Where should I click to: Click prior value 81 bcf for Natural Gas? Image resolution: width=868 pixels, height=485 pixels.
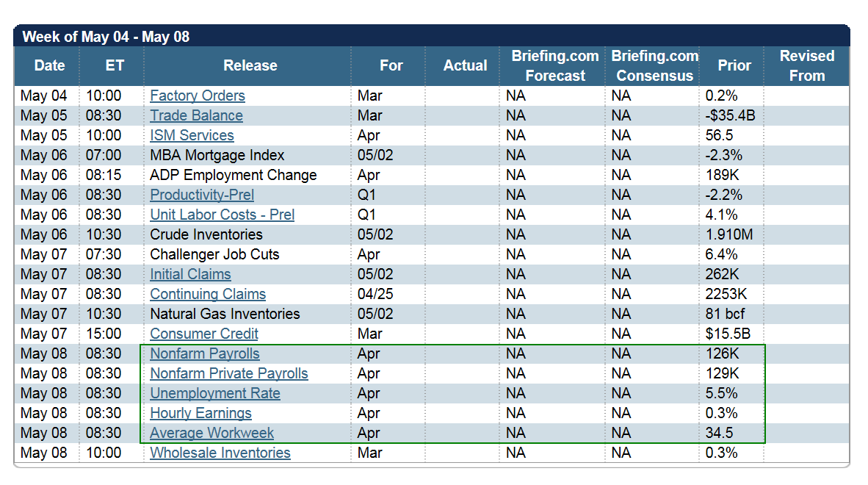coord(726,314)
